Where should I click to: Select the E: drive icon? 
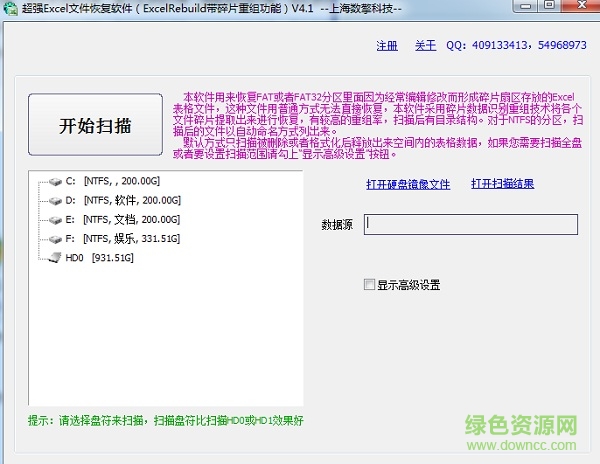[55, 220]
